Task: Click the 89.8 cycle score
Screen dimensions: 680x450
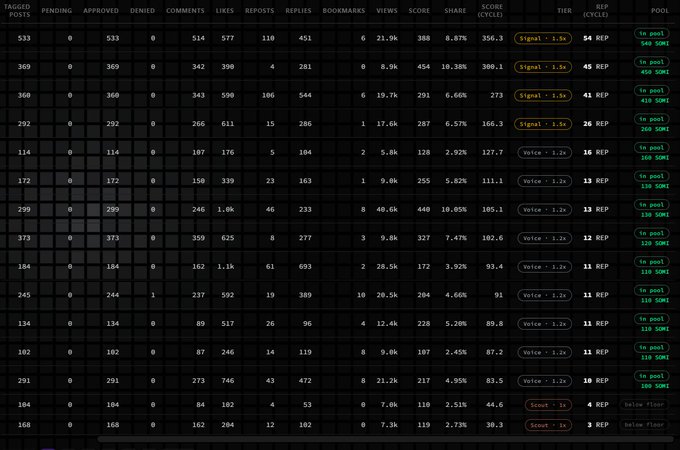Action: tap(494, 324)
